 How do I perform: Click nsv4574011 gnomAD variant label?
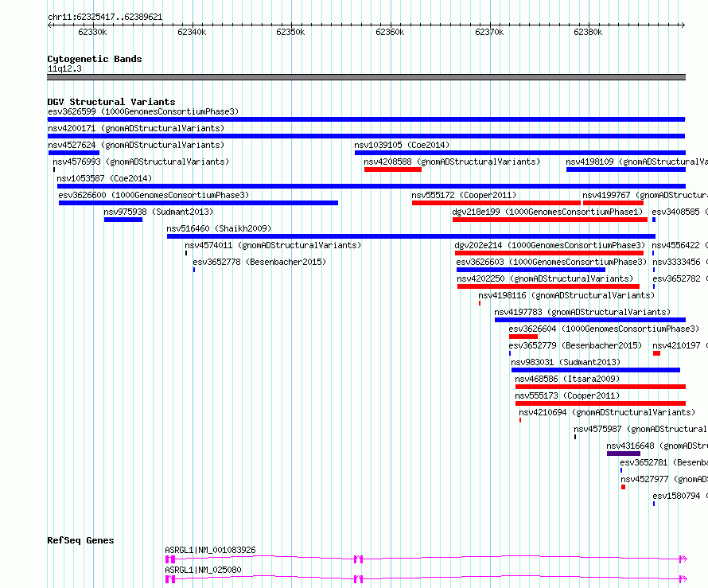pos(273,245)
